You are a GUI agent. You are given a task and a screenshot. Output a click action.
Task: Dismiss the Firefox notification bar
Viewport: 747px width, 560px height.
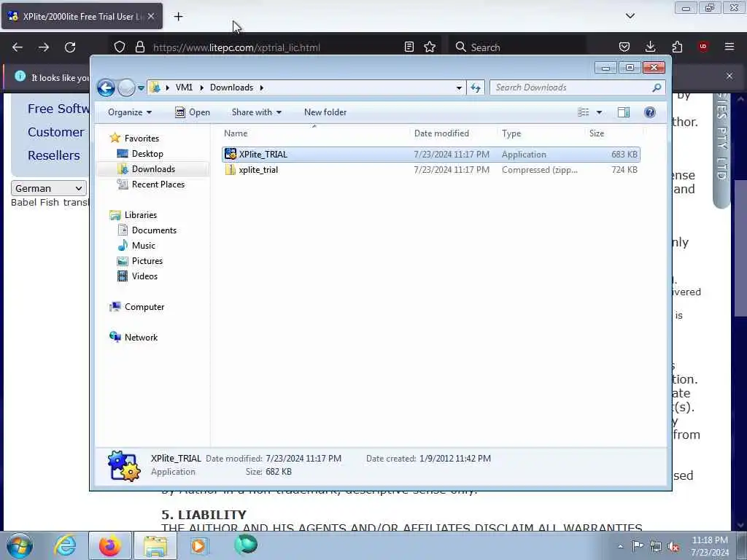click(x=729, y=76)
